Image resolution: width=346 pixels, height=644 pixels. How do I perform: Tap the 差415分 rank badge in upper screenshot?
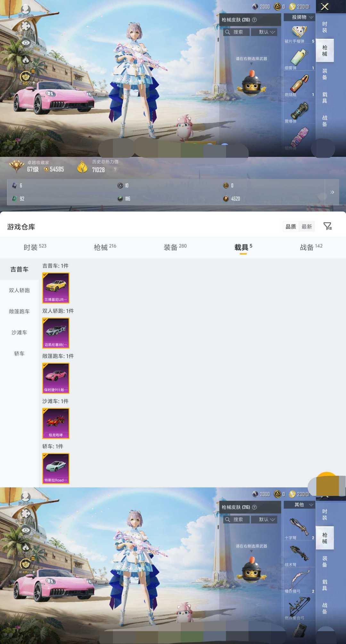tap(26, 77)
